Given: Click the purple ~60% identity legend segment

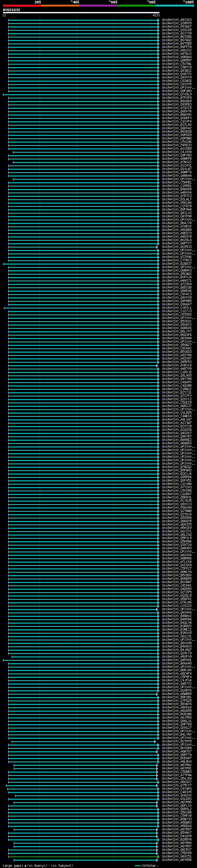Looking at the screenshot, I should point(99,6).
